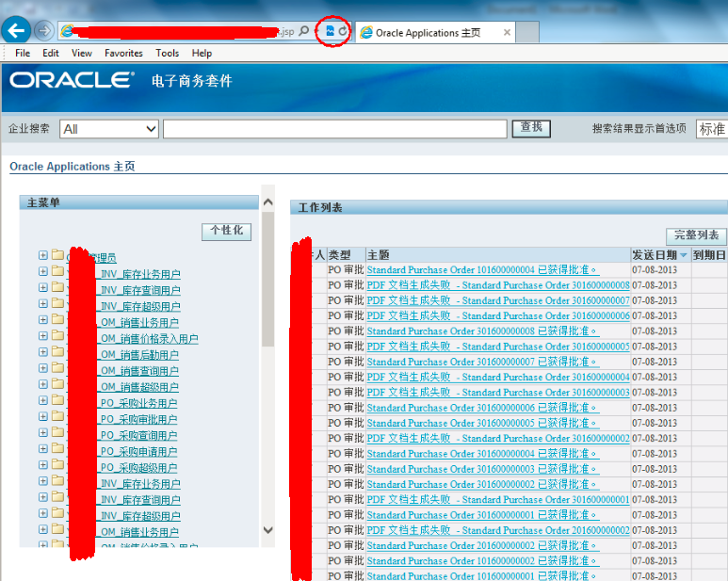Open Standard Purchase Order 101600000002 已获得批准 link
The image size is (728, 581).
[481, 561]
